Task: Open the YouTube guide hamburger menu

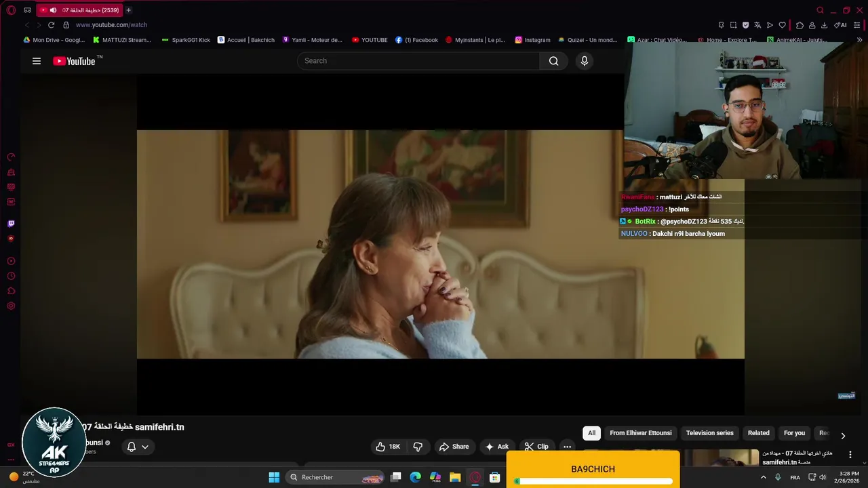Action: point(37,61)
